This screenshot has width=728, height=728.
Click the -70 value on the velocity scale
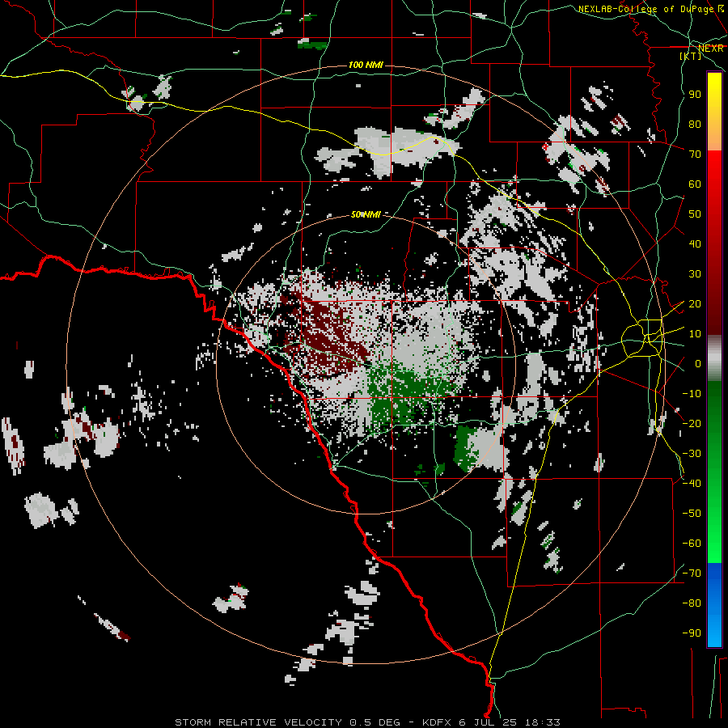[x=692, y=574]
